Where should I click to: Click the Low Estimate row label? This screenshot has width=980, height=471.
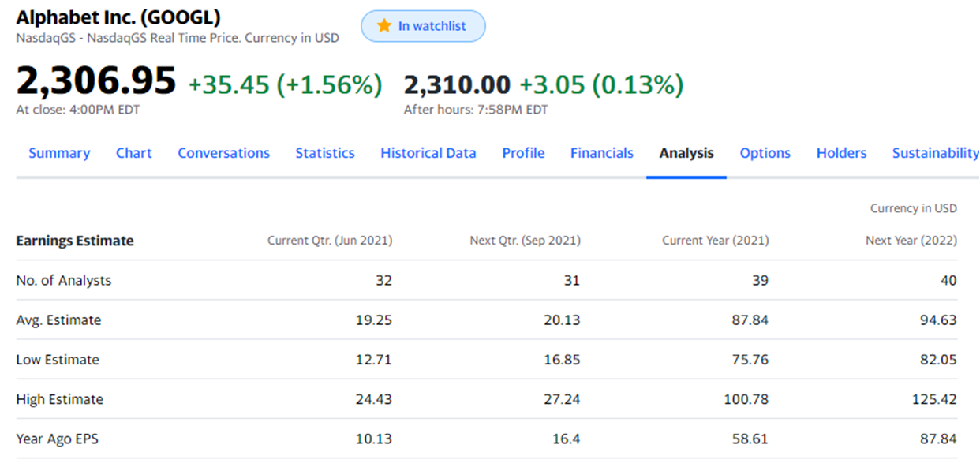pyautogui.click(x=58, y=359)
